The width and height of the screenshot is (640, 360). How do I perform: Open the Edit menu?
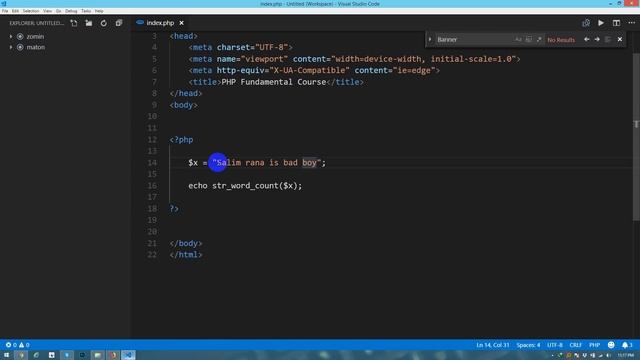(x=15, y=11)
